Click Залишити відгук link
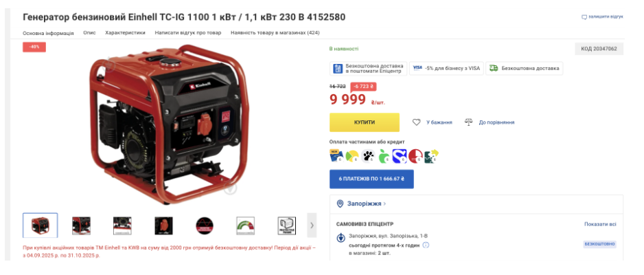The image size is (644, 275). [x=602, y=17]
